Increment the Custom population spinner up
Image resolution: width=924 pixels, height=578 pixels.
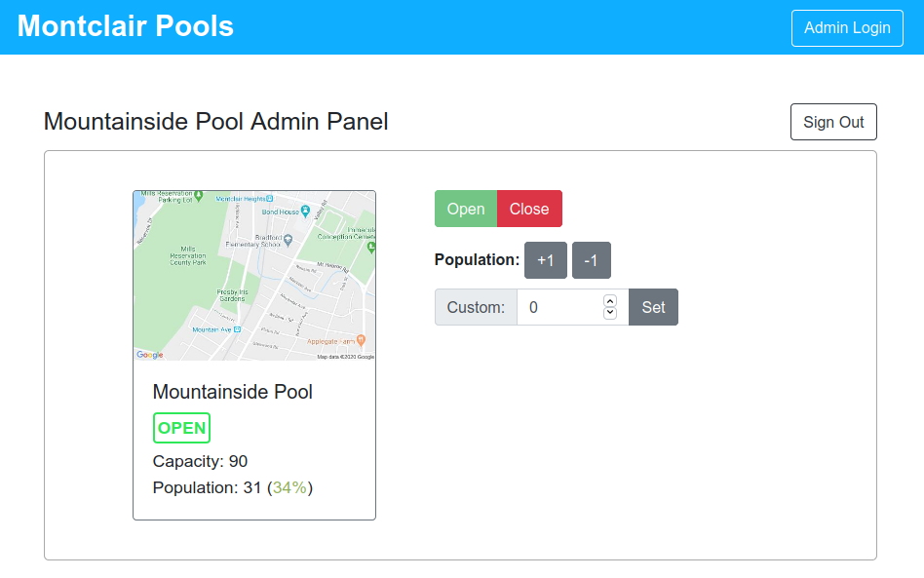pos(610,301)
